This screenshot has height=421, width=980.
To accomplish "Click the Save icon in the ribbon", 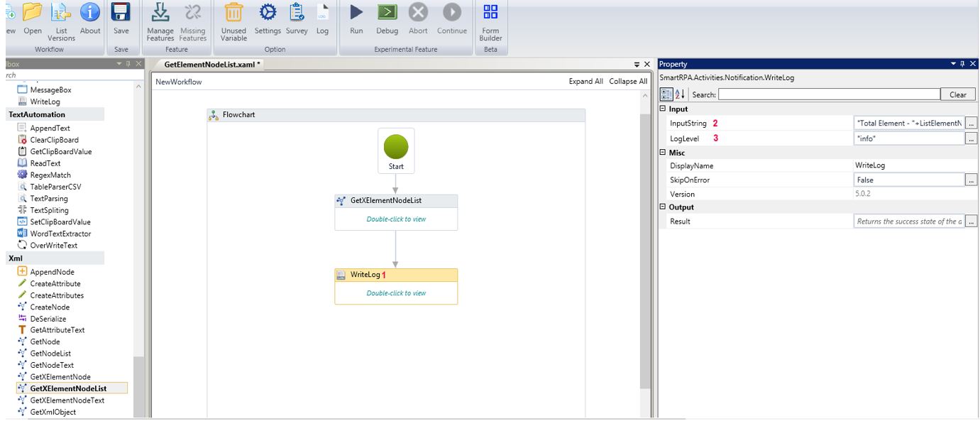I will pos(121,13).
